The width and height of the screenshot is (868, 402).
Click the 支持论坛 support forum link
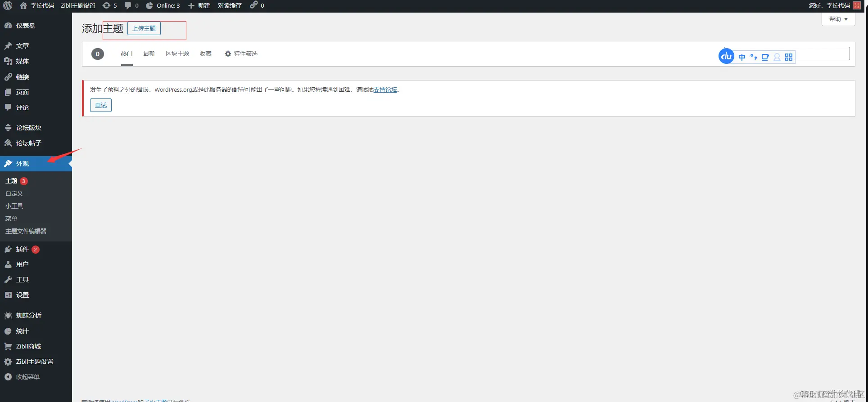[385, 89]
